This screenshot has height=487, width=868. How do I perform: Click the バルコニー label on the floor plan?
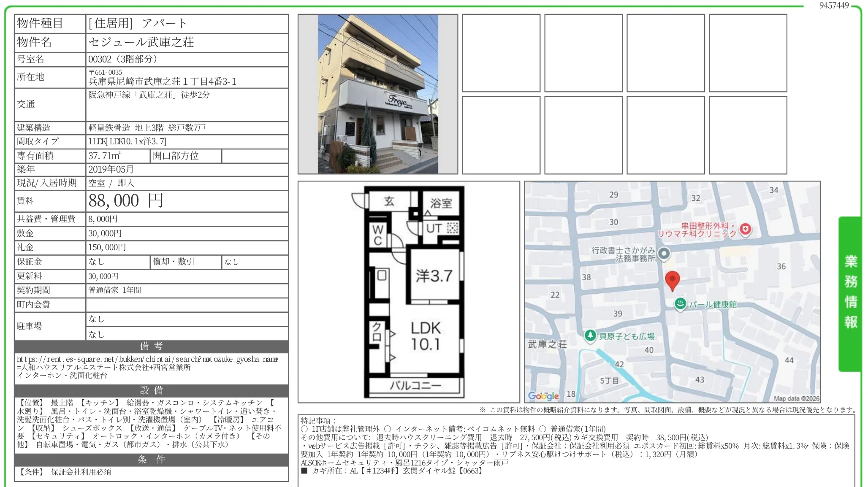click(415, 385)
